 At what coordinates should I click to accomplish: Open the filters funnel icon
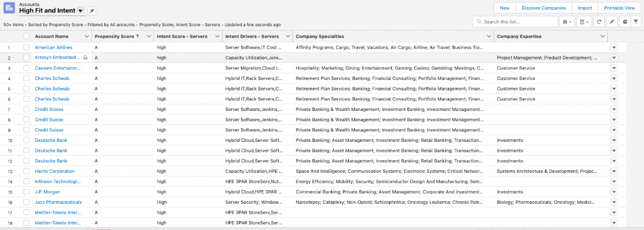(637, 22)
